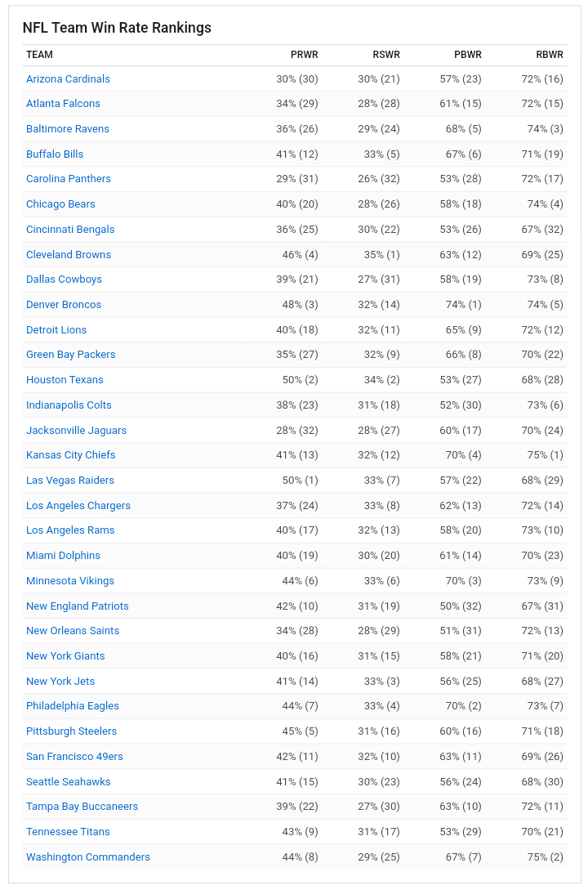Sort by the PBWR column header
This screenshot has width=588, height=890.
[468, 55]
